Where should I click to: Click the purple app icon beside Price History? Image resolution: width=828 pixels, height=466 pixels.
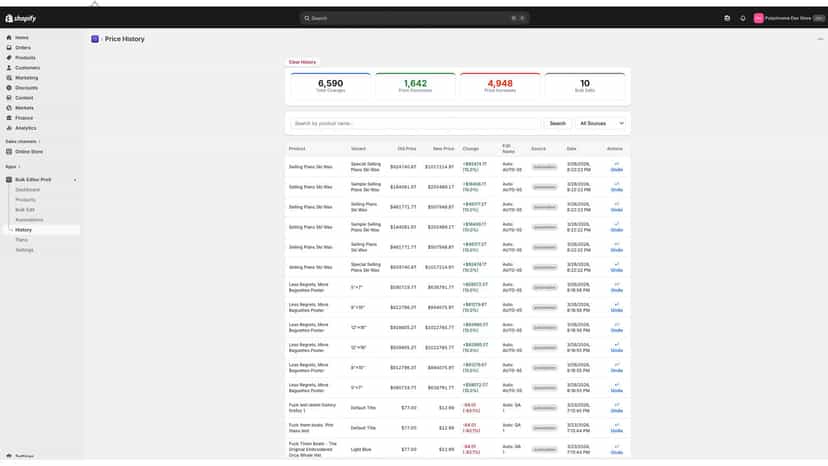coord(95,39)
